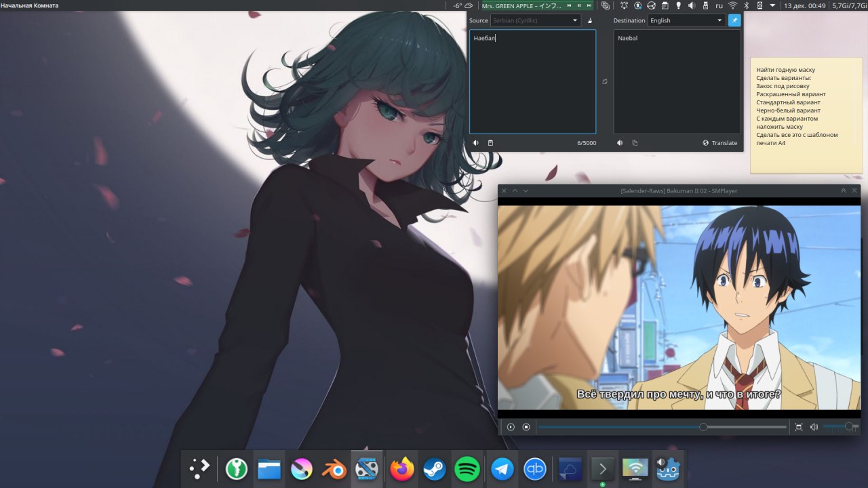The width and height of the screenshot is (868, 488).
Task: Click the Начальная Комната activity label
Action: pyautogui.click(x=29, y=5)
